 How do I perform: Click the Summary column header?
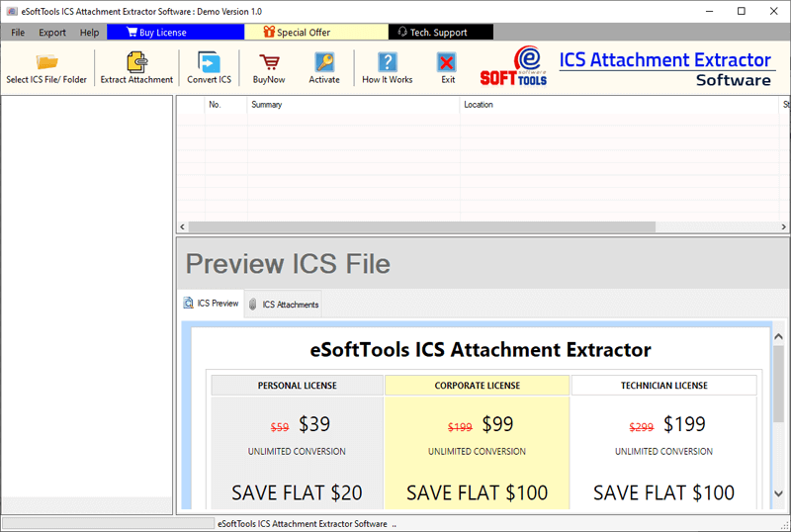point(353,105)
